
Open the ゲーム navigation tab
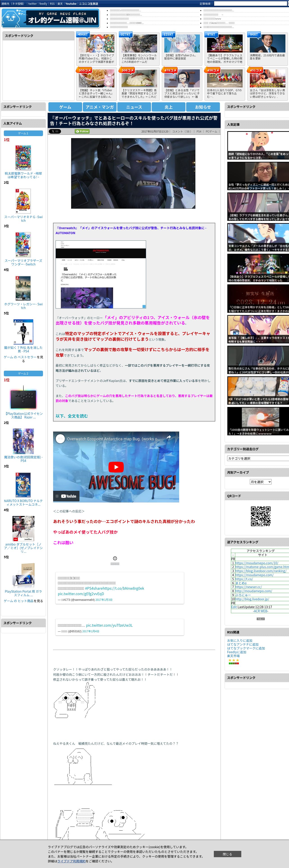[65, 107]
